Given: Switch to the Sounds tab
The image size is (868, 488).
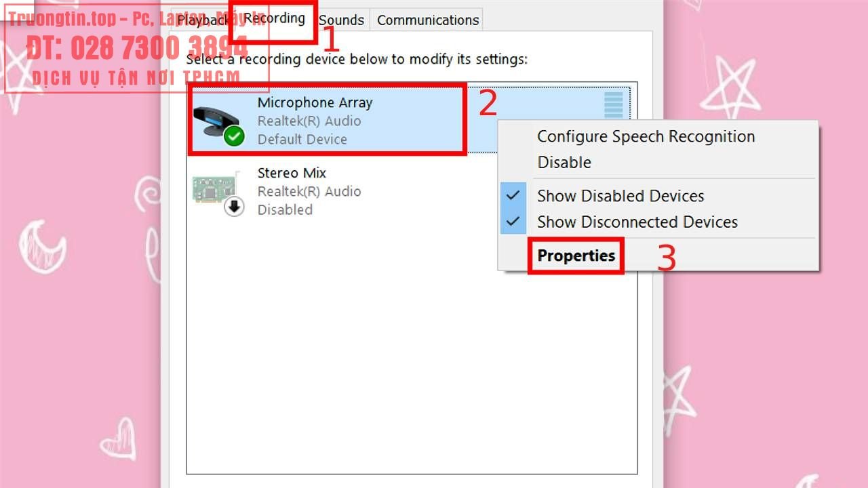Looking at the screenshot, I should click(x=341, y=20).
